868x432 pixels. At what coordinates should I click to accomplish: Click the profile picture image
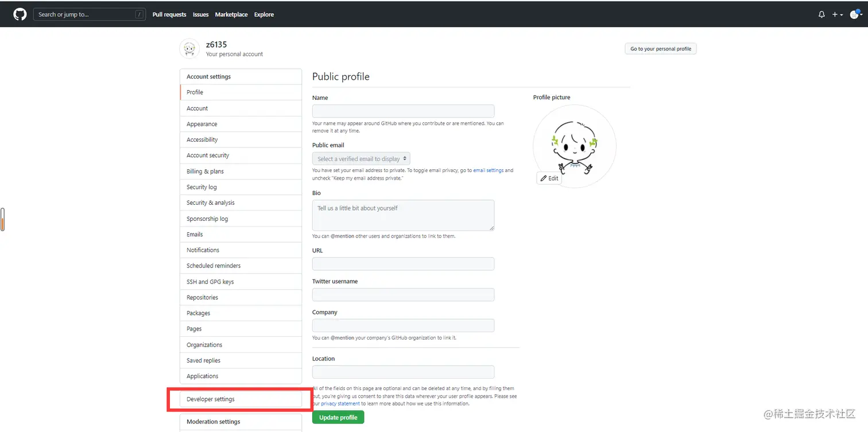click(575, 146)
